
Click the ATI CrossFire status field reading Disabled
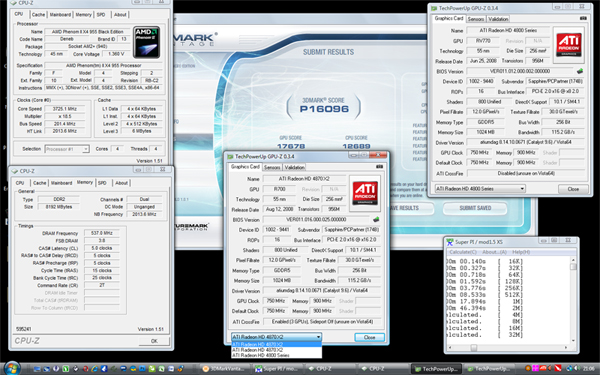pos(526,173)
